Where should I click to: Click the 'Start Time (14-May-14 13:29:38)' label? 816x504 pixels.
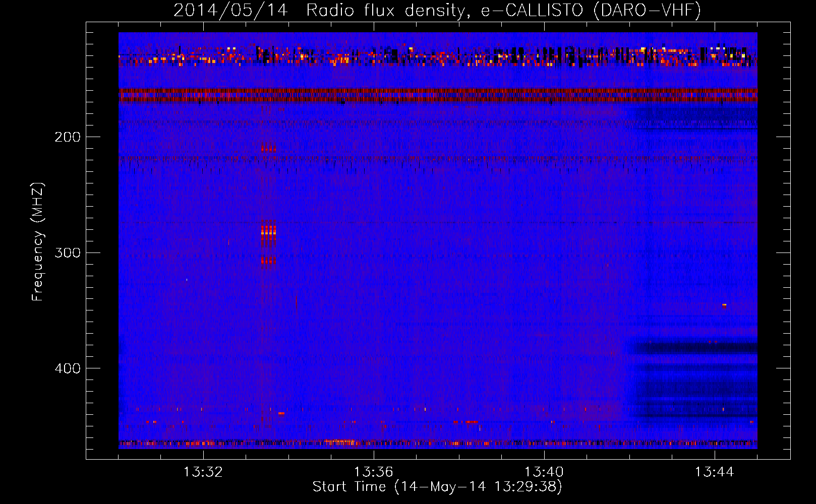click(437, 487)
